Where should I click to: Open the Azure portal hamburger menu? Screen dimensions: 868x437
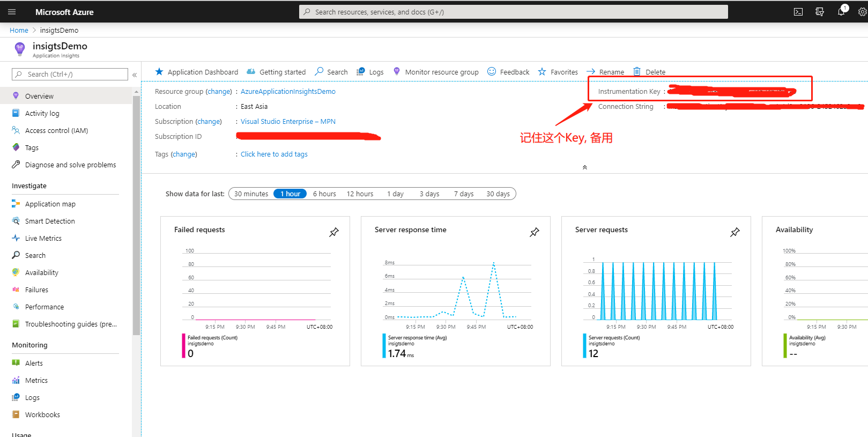point(12,12)
